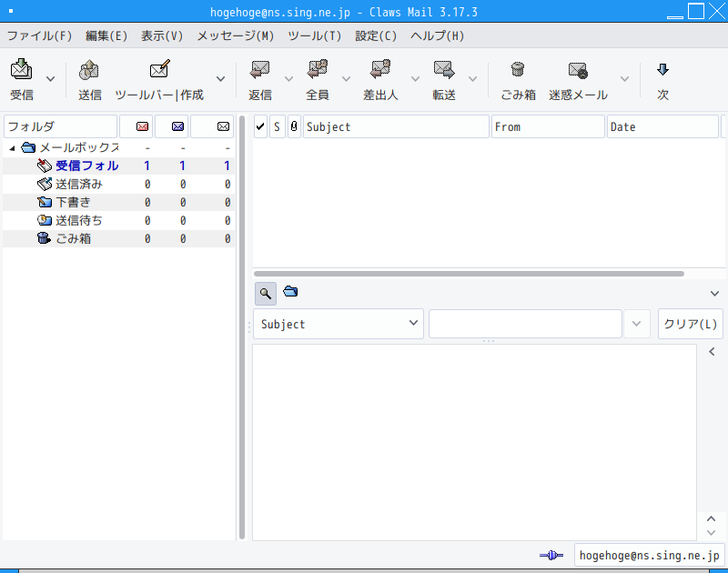Open the 受信 dropdown arrow
This screenshot has width=728, height=573.
[51, 79]
